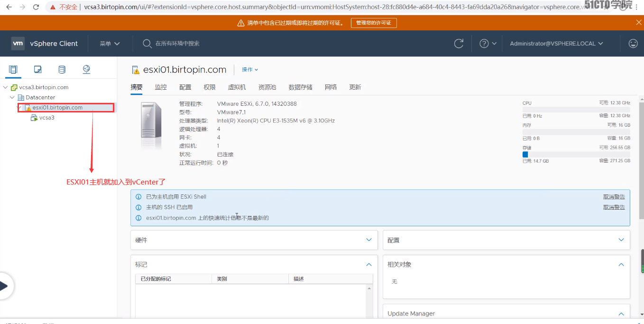Open the help question mark menu
The width and height of the screenshot is (644, 324).
pyautogui.click(x=488, y=43)
